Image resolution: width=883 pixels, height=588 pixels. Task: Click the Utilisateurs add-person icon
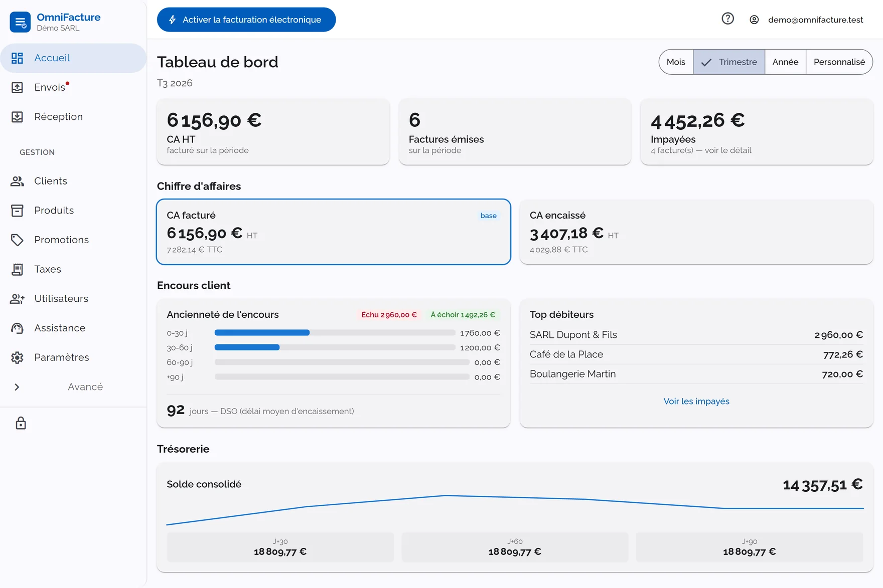(17, 299)
